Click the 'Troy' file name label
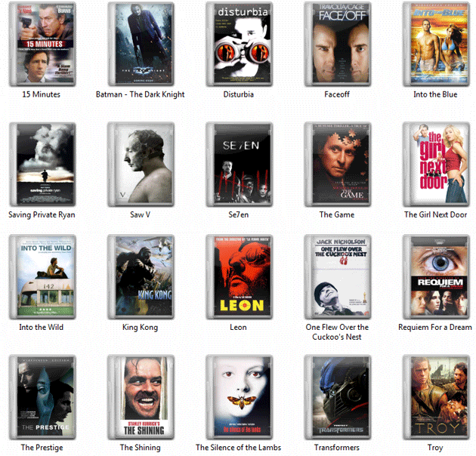 pyautogui.click(x=435, y=448)
